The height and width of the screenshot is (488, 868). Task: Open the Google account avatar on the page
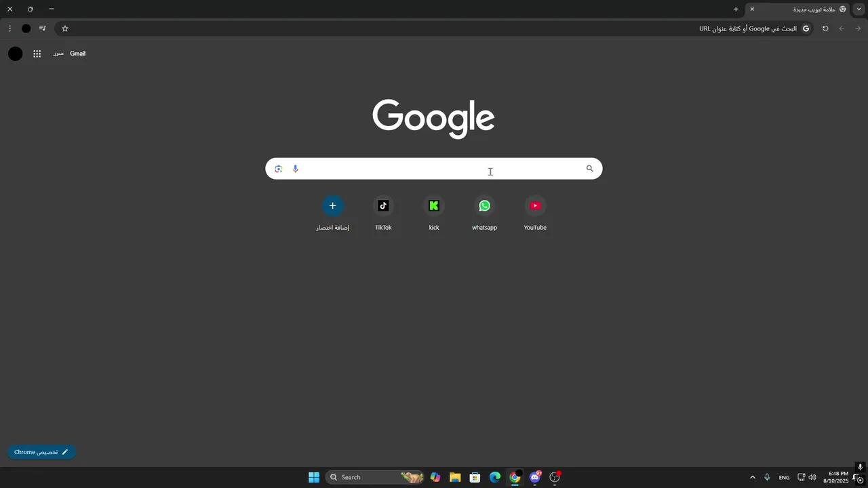[15, 54]
